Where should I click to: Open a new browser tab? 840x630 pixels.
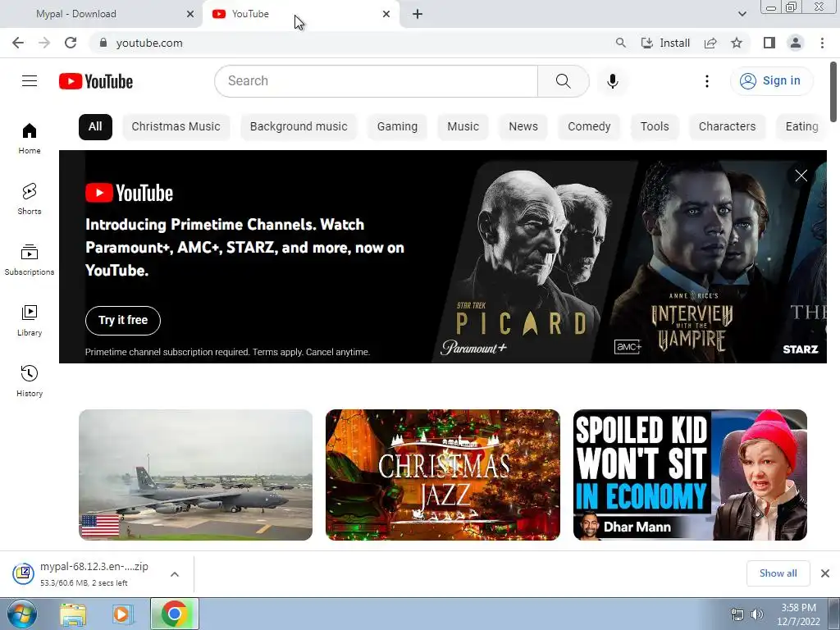[x=418, y=14]
